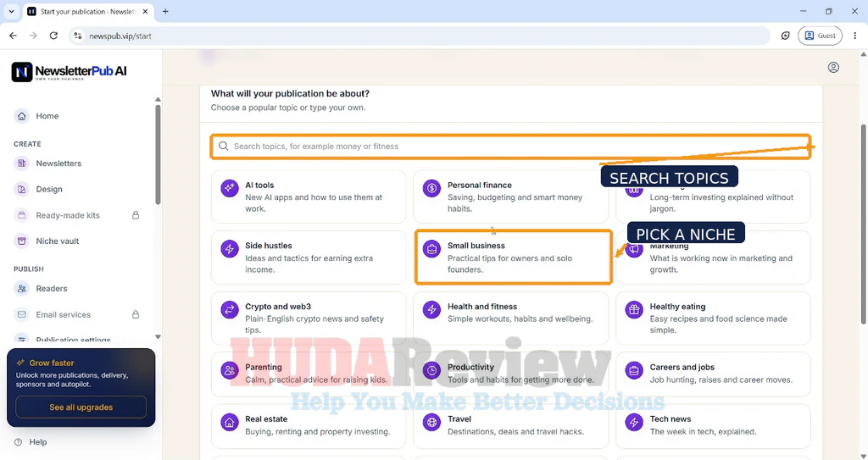Click the user account icon top right
This screenshot has height=460, width=868.
(833, 68)
